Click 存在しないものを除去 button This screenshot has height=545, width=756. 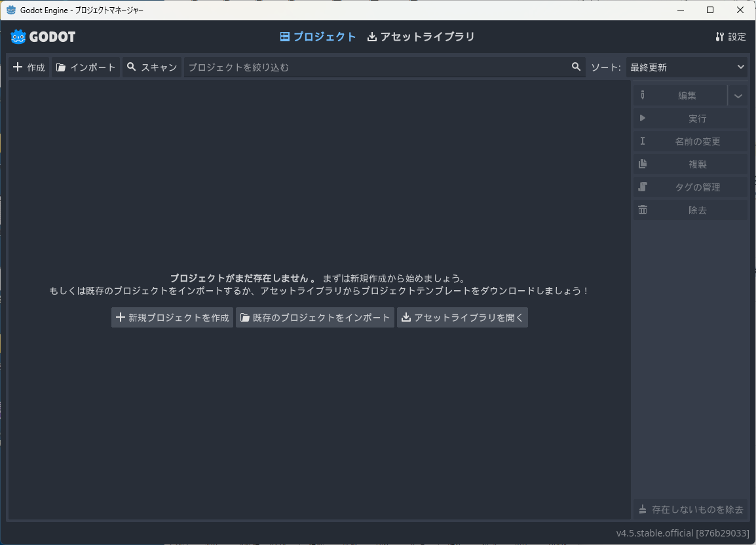690,510
